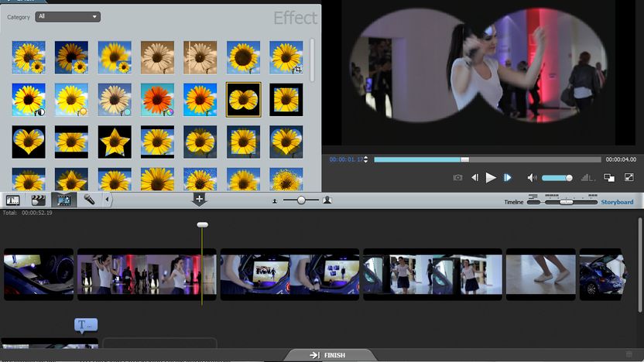This screenshot has width=644, height=362.
Task: Adjust the thumbnail size slider
Action: pyautogui.click(x=301, y=200)
